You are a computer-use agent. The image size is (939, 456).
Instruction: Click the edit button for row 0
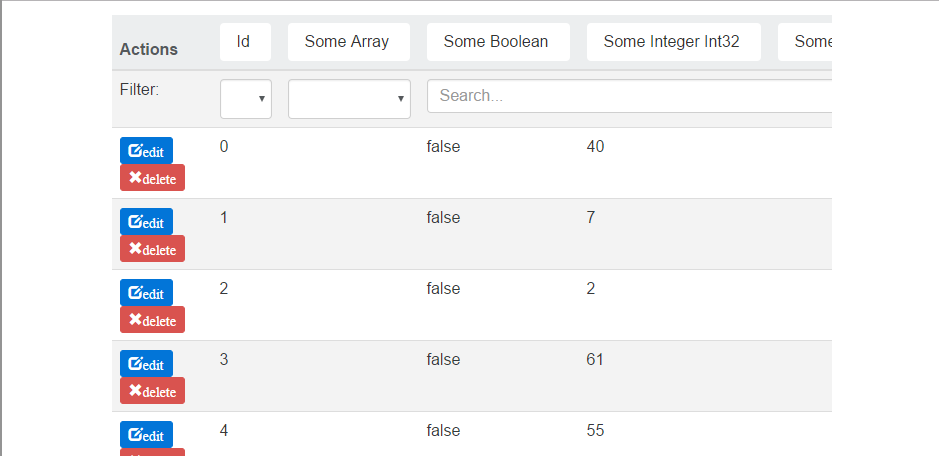pos(146,150)
